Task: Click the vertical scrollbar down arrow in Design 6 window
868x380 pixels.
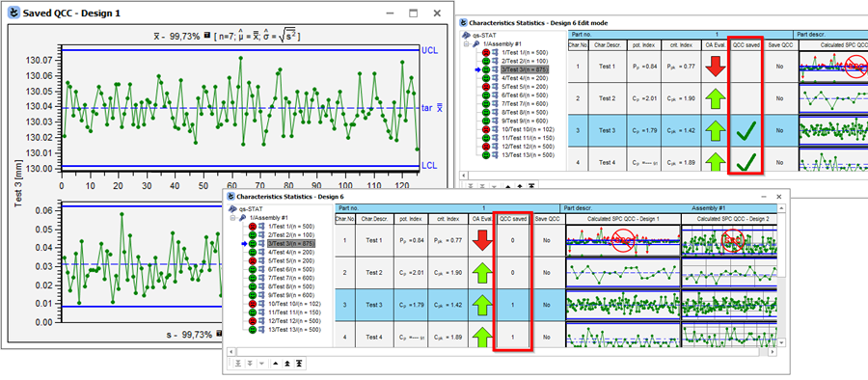Action: coord(781,343)
